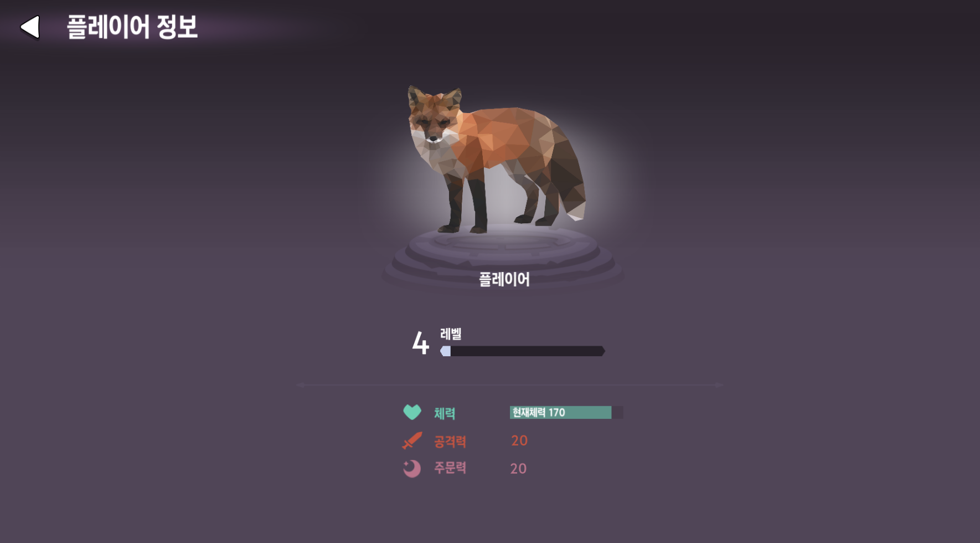Select the 체력 stat label
This screenshot has width=980, height=543.
coord(445,413)
